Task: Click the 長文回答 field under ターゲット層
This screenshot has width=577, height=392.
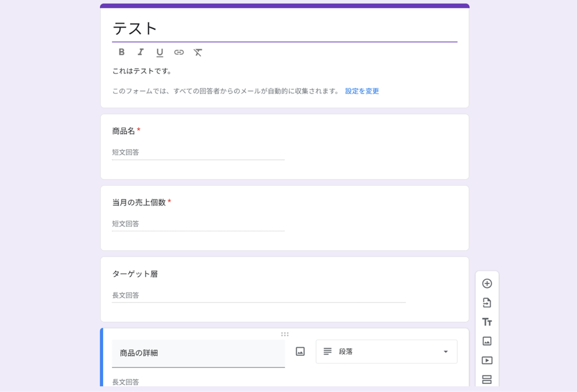Action: tap(259, 295)
